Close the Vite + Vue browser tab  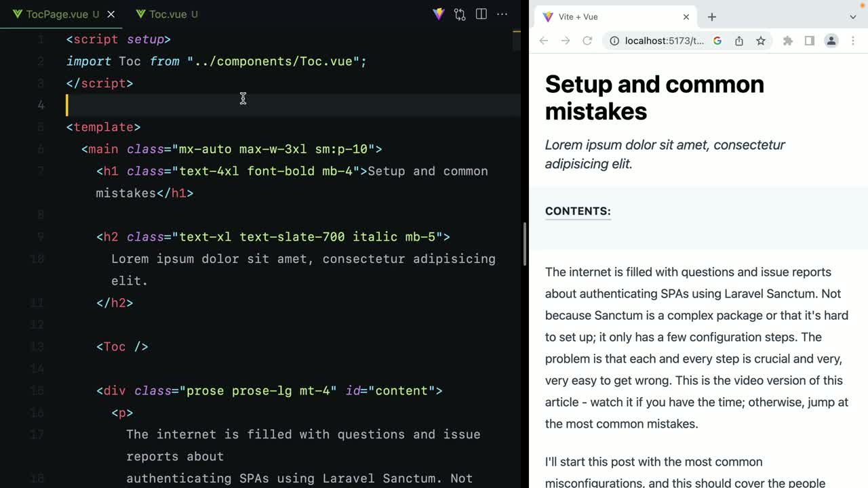pyautogui.click(x=686, y=17)
